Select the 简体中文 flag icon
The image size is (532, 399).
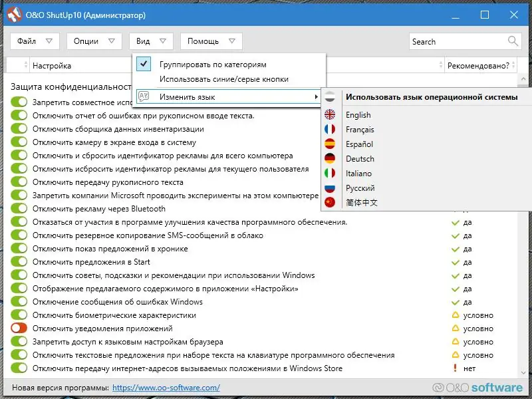coord(329,202)
